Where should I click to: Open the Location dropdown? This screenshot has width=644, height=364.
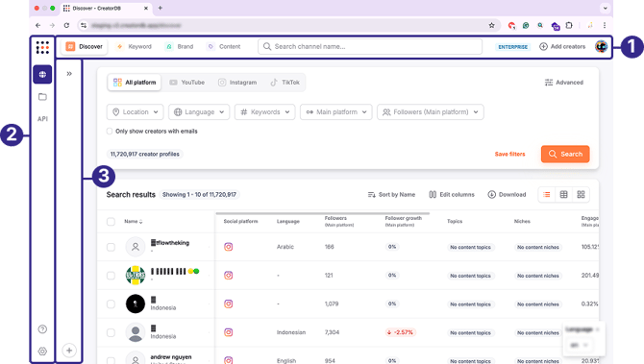[135, 112]
